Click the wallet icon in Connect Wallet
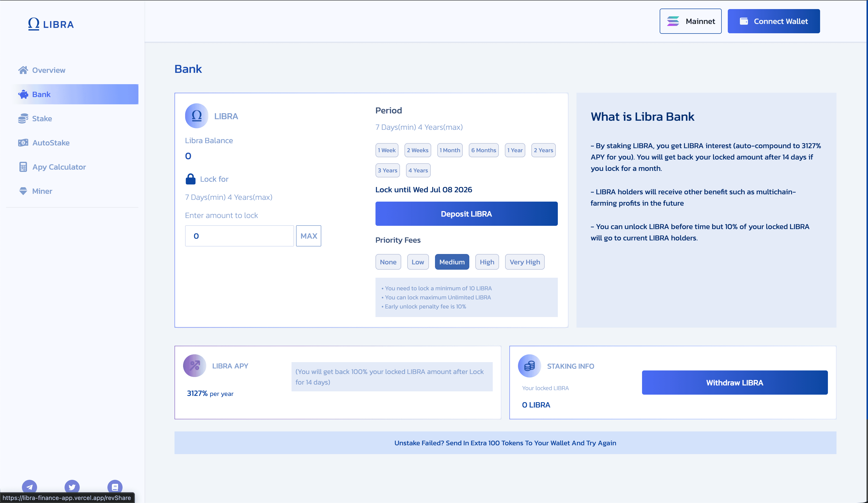This screenshot has width=868, height=503. pos(744,21)
